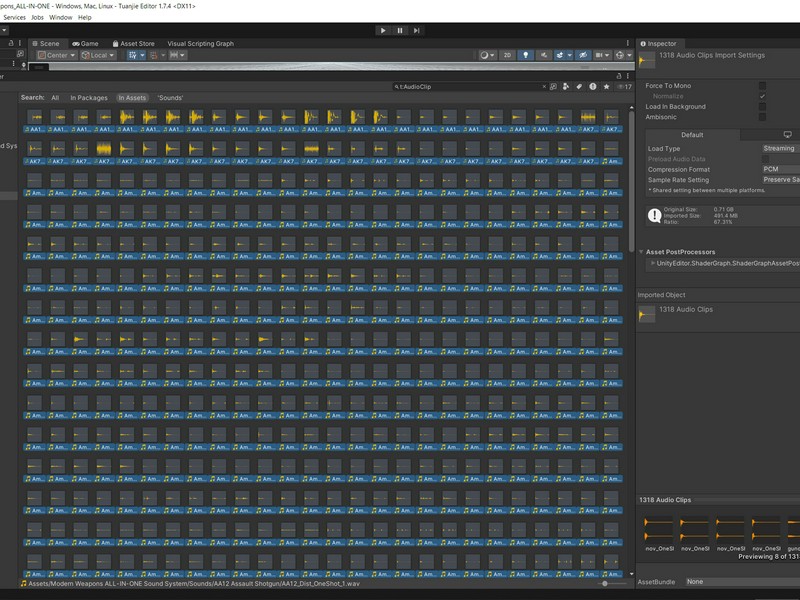
Task: Open the Search by Label tag icon
Action: coord(579,87)
